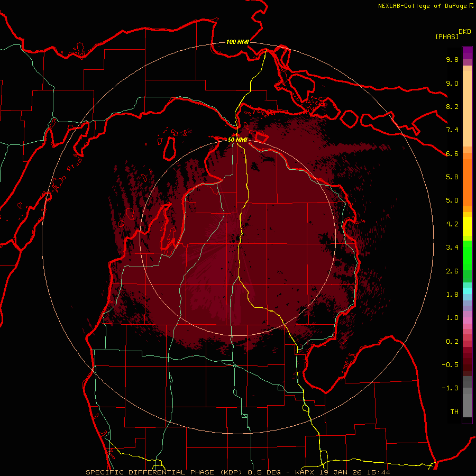Click the 4.2 color scale label

tap(452, 224)
